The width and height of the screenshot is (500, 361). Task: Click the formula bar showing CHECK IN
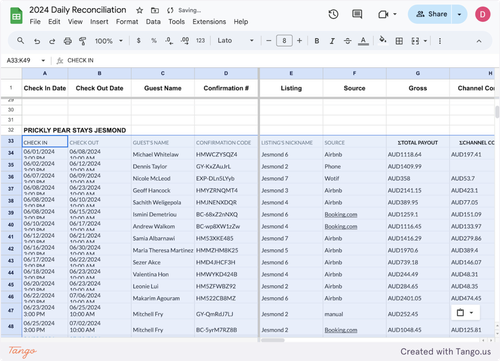280,60
